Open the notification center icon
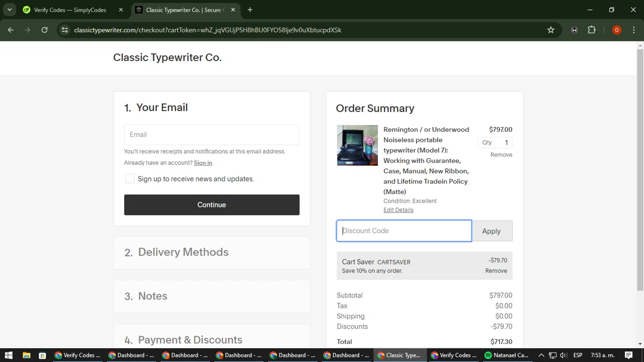The height and width of the screenshot is (362, 644). [x=629, y=355]
